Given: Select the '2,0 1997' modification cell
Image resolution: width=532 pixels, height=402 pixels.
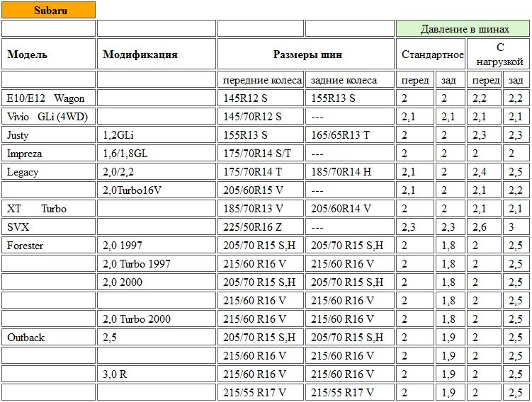Looking at the screenshot, I should [x=157, y=246].
